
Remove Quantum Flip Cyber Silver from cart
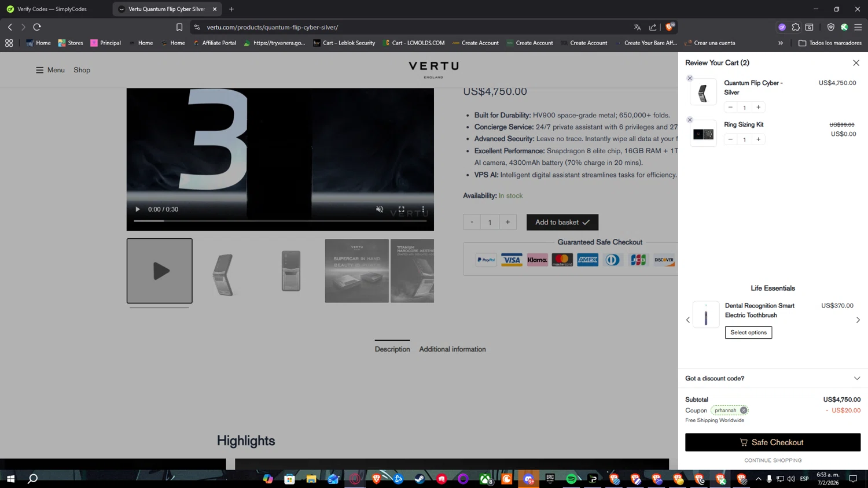[690, 78]
